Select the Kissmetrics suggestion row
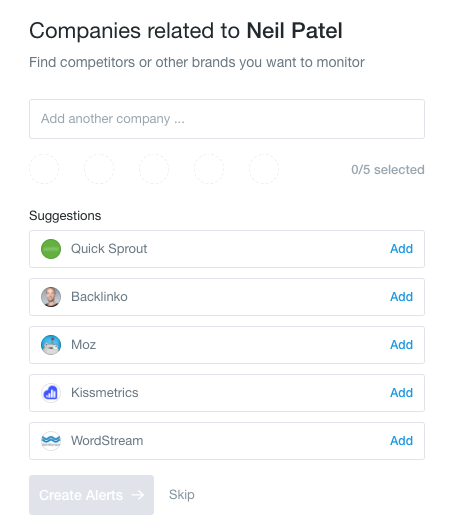Image resolution: width=464 pixels, height=532 pixels. [227, 393]
